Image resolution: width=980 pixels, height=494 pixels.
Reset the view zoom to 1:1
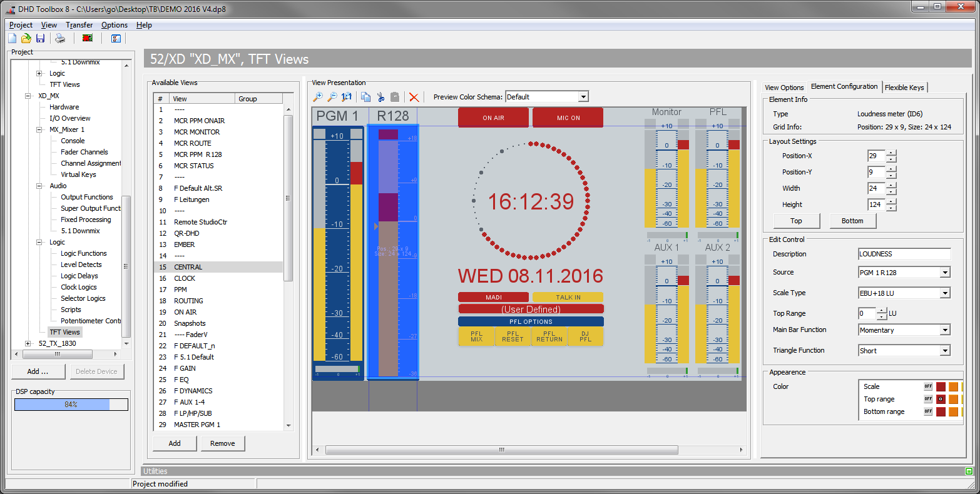click(x=346, y=97)
